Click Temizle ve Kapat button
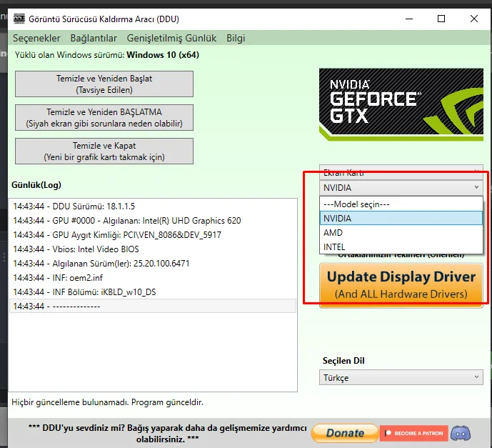Viewport: 492px width, 448px height. [104, 151]
